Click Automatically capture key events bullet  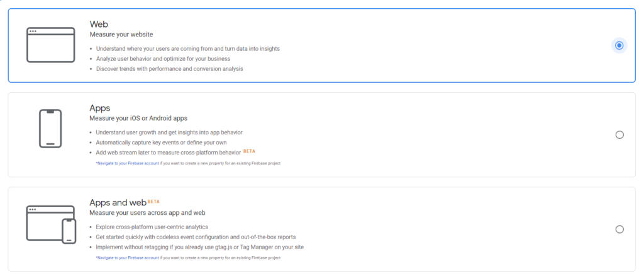tap(161, 143)
